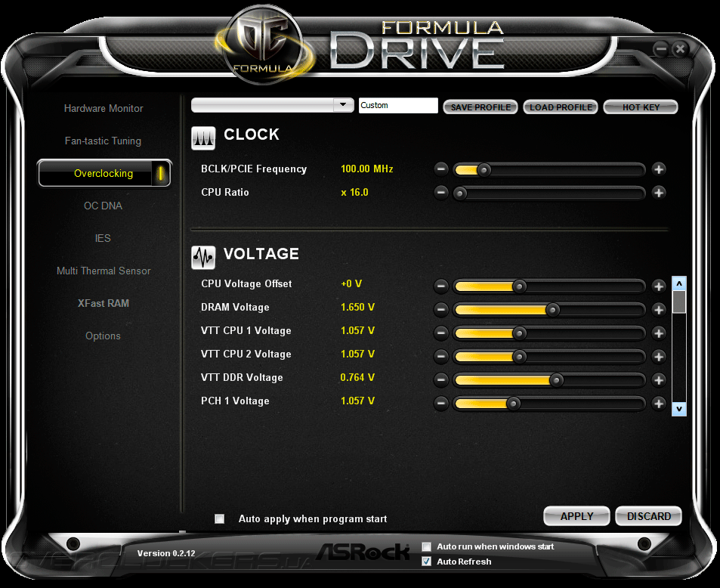
Task: Click the 0.764 V VTT DDR value
Action: click(357, 377)
